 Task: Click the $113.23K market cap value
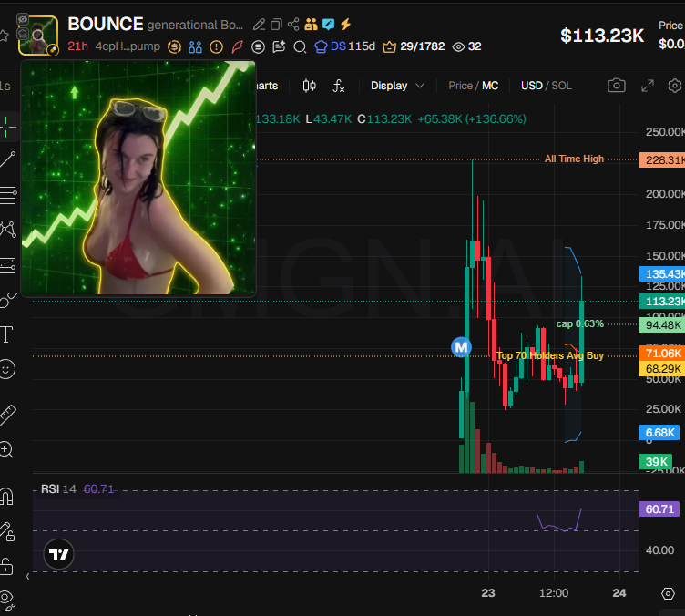click(x=602, y=36)
